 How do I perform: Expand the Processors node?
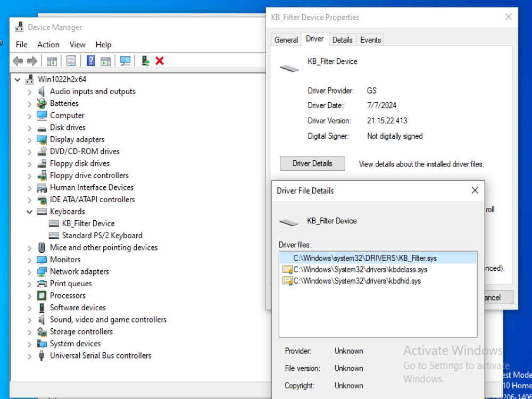pyautogui.click(x=29, y=296)
